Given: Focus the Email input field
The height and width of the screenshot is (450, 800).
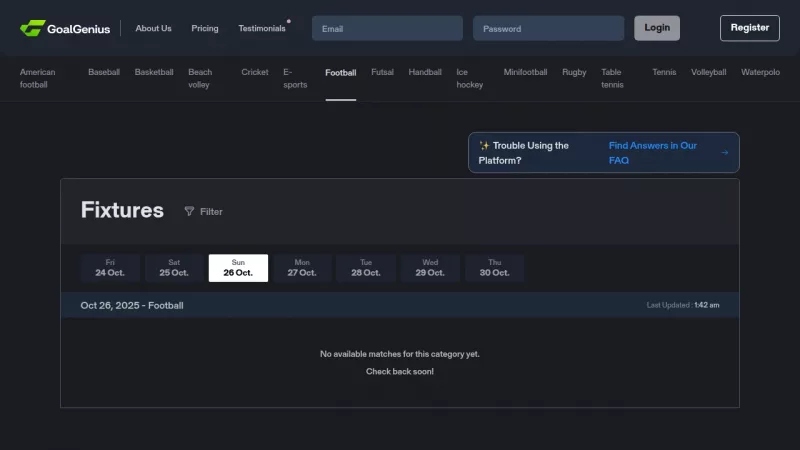Looking at the screenshot, I should (x=387, y=29).
